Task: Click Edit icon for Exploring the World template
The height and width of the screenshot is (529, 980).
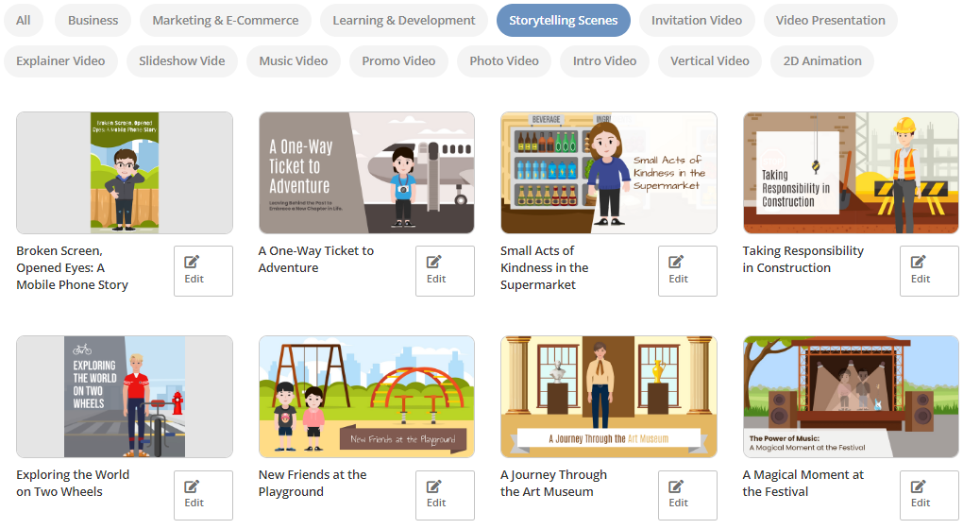Action: tap(203, 495)
